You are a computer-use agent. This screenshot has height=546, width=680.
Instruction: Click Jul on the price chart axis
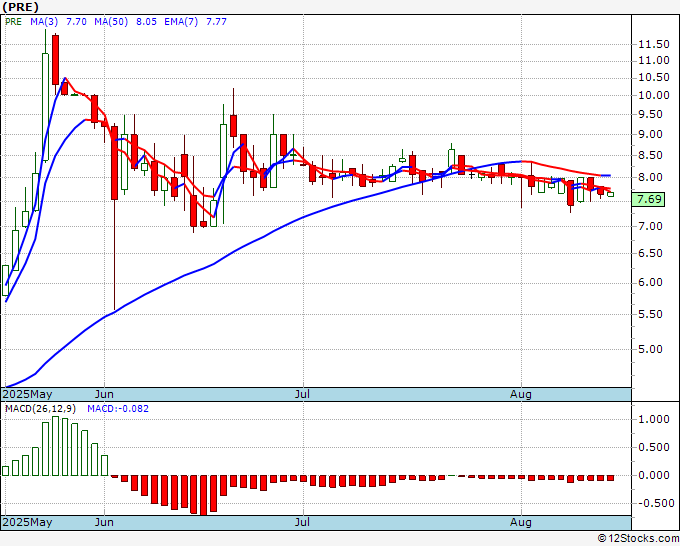point(302,394)
